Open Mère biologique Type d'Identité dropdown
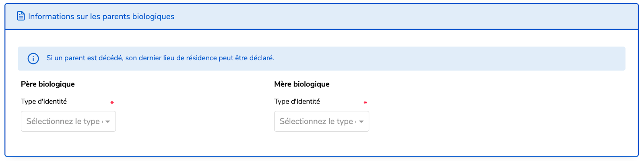644x161 pixels. coord(322,121)
